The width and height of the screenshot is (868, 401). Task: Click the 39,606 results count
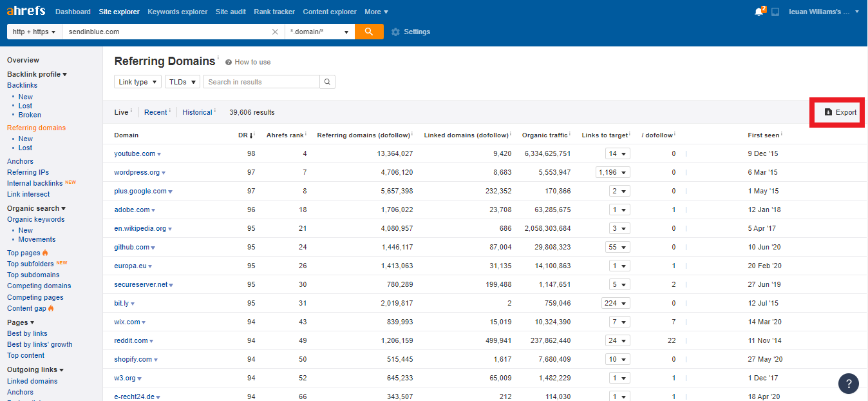(252, 112)
